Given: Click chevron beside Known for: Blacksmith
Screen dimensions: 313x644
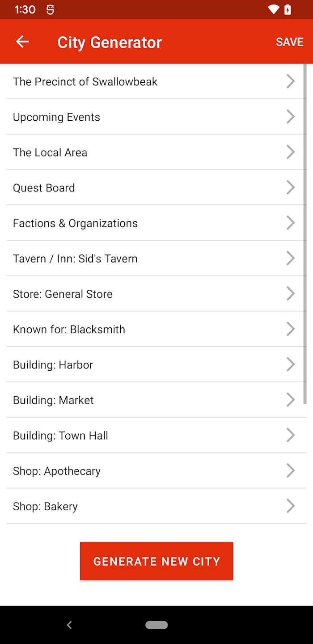Looking at the screenshot, I should click(x=291, y=329).
